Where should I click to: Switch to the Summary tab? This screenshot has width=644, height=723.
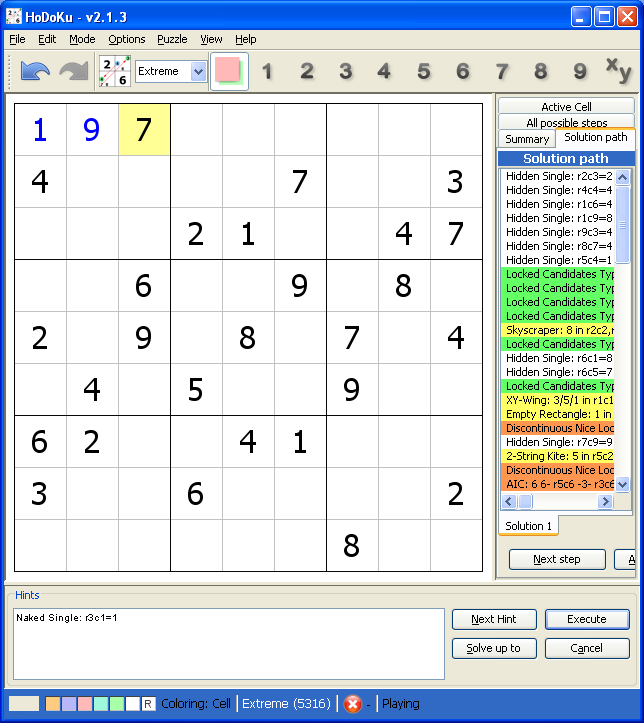click(x=527, y=139)
